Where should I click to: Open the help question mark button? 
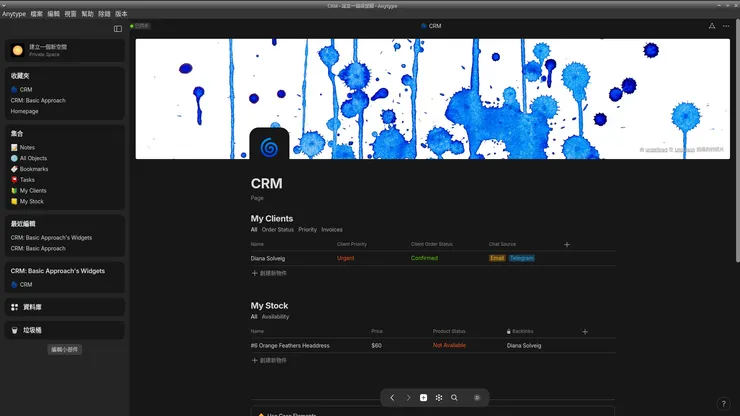click(723, 404)
